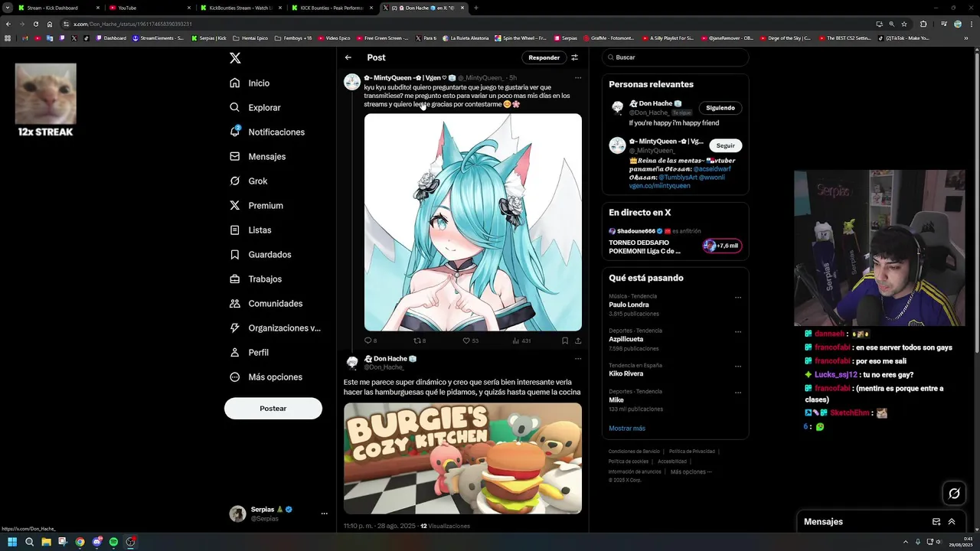Go back with the post header arrow
980x551 pixels.
click(x=348, y=57)
